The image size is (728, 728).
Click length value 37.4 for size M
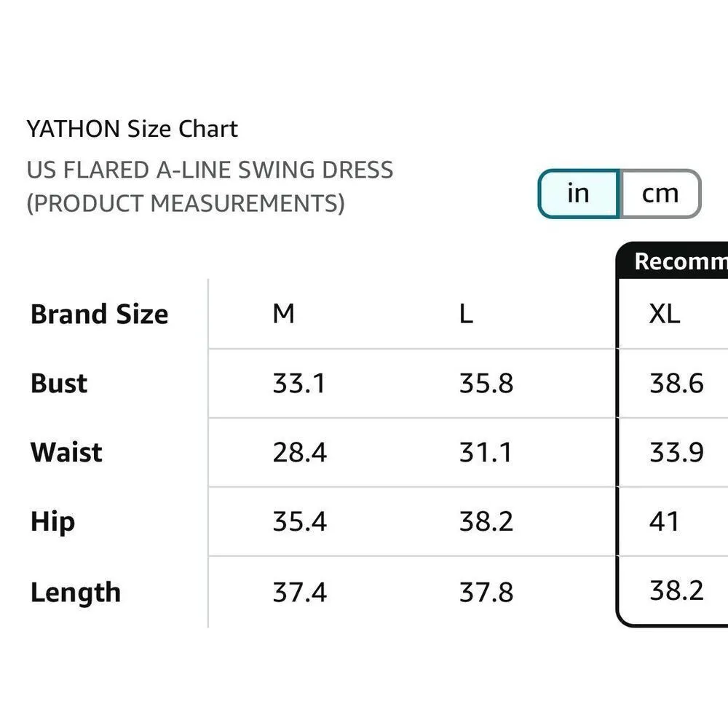click(299, 592)
